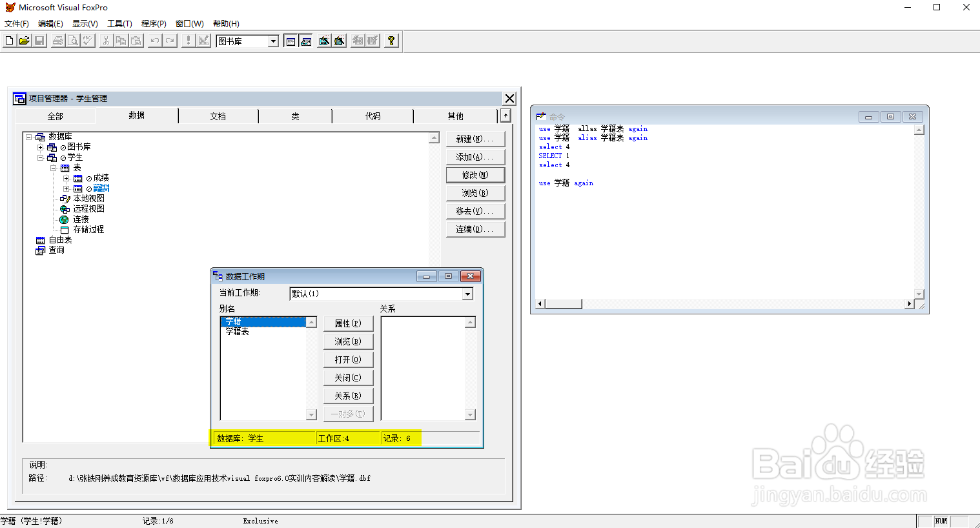The image size is (980, 528).
Task: Select the 学籍表 alias in list
Action: tap(237, 332)
